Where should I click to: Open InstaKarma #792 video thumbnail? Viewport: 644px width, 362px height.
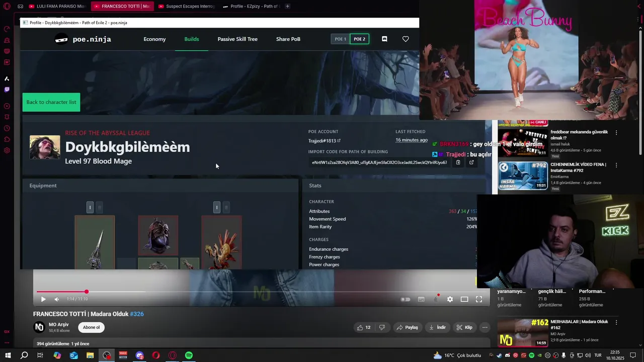[x=523, y=175]
